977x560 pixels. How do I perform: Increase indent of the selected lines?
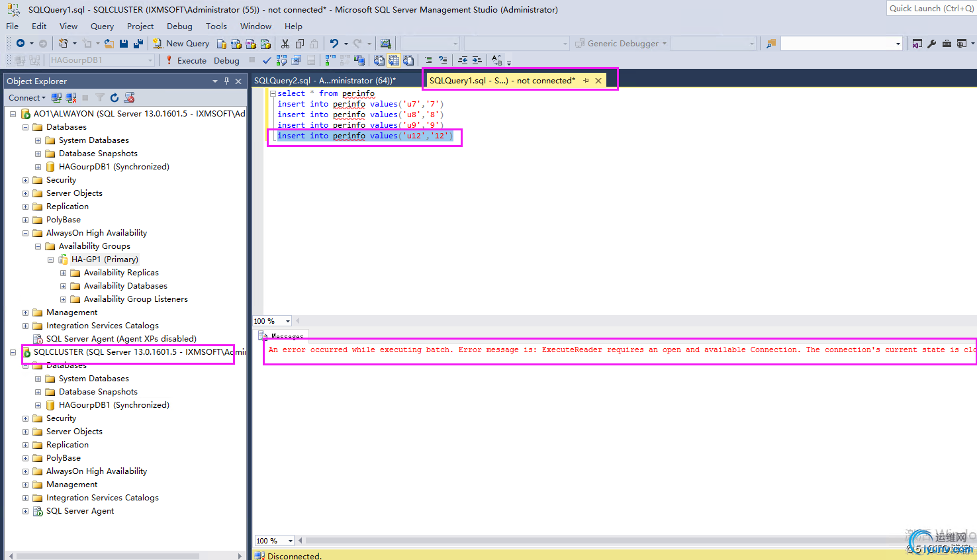pos(477,60)
